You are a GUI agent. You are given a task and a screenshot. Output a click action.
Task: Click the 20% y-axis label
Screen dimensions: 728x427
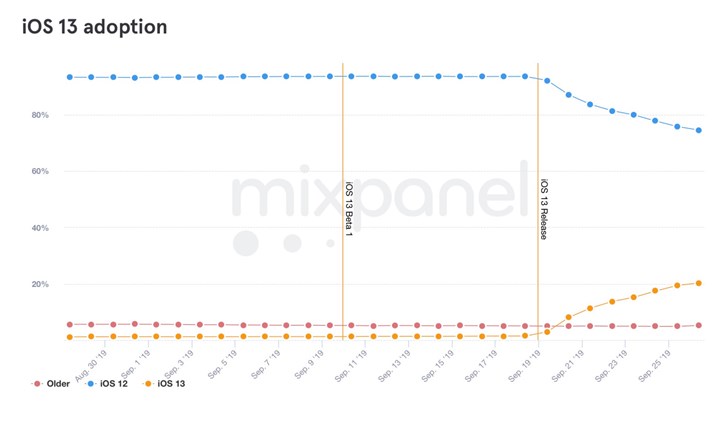[40, 284]
